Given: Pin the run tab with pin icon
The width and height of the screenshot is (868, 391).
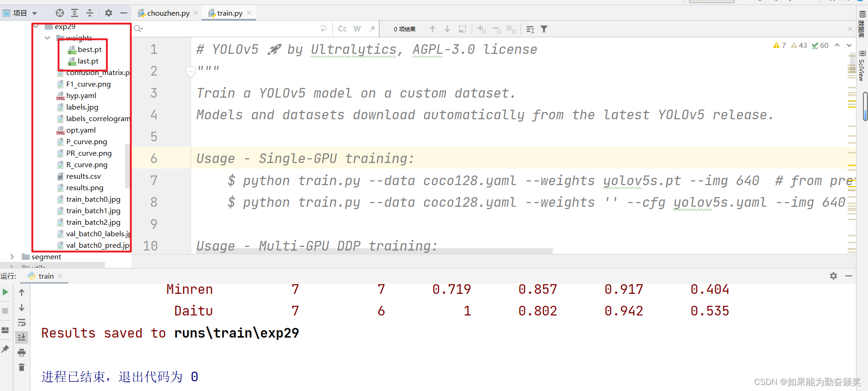Looking at the screenshot, I should click(6, 349).
